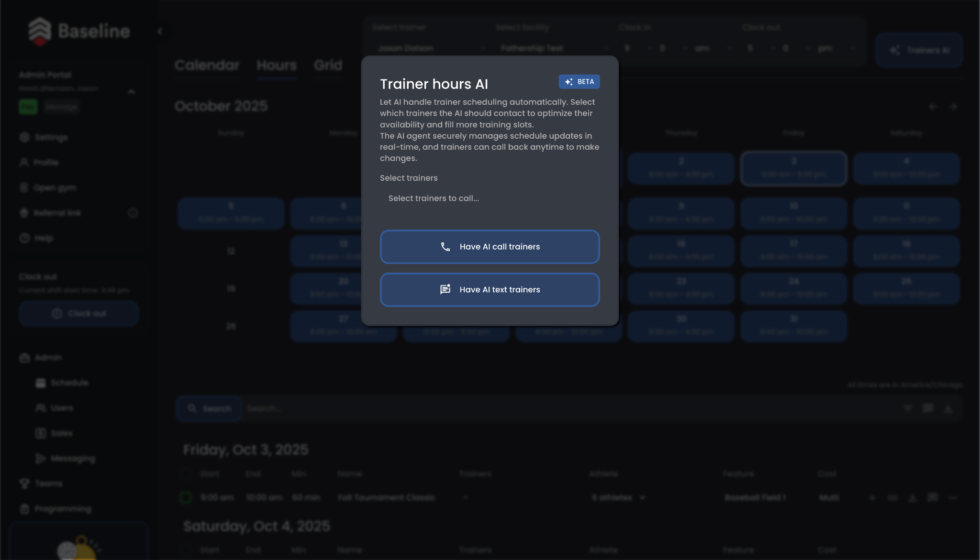
Task: Click Have AI call trainers button
Action: [x=490, y=247]
